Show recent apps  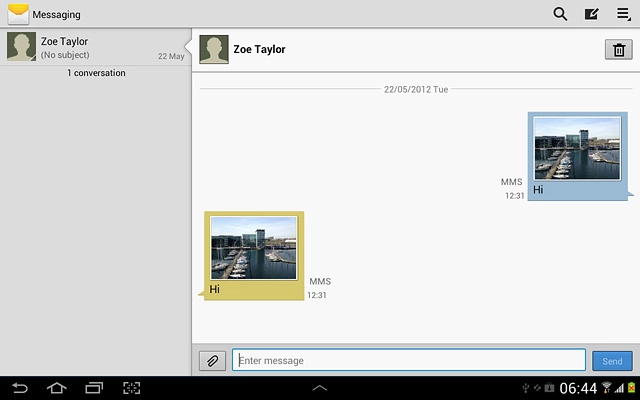coord(94,388)
